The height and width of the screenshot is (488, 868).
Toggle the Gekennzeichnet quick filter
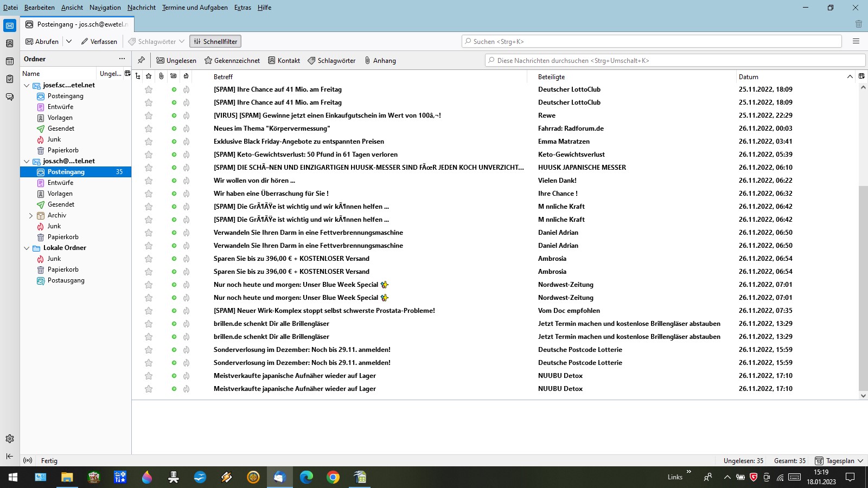232,61
